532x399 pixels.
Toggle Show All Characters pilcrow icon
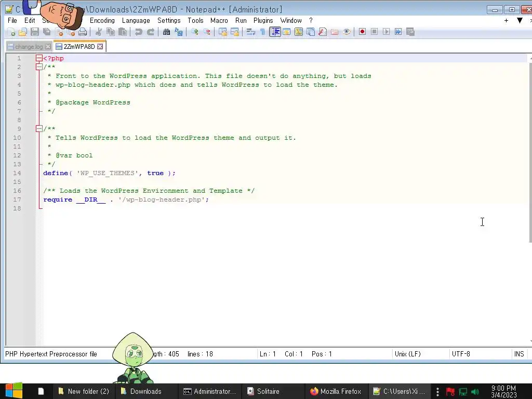click(x=262, y=32)
